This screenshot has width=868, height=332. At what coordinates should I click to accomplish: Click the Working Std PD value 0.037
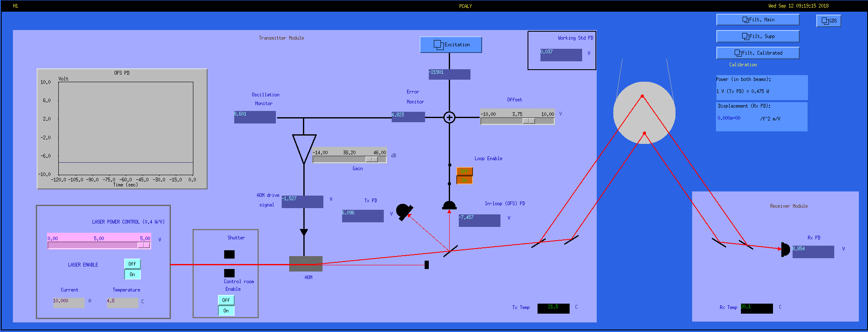click(x=561, y=55)
